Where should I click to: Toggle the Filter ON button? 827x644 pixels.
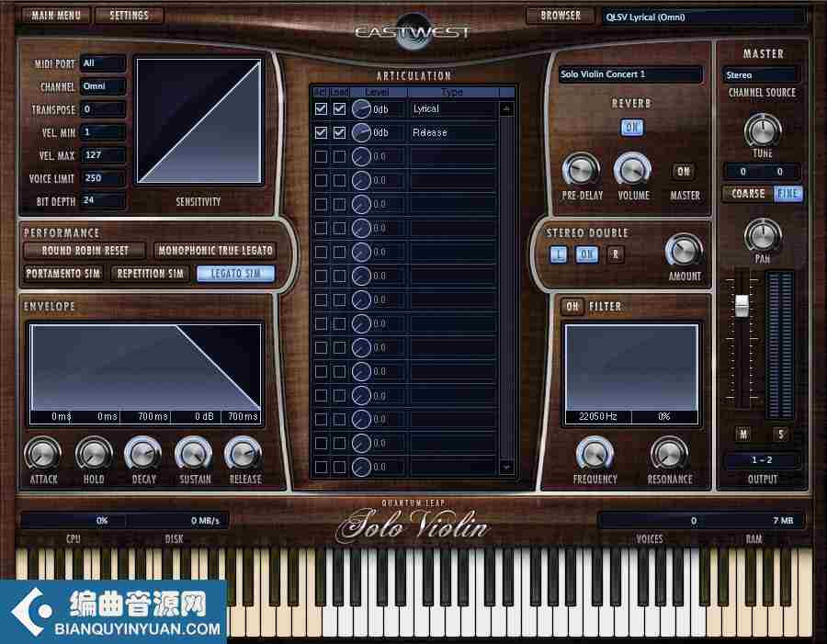572,306
